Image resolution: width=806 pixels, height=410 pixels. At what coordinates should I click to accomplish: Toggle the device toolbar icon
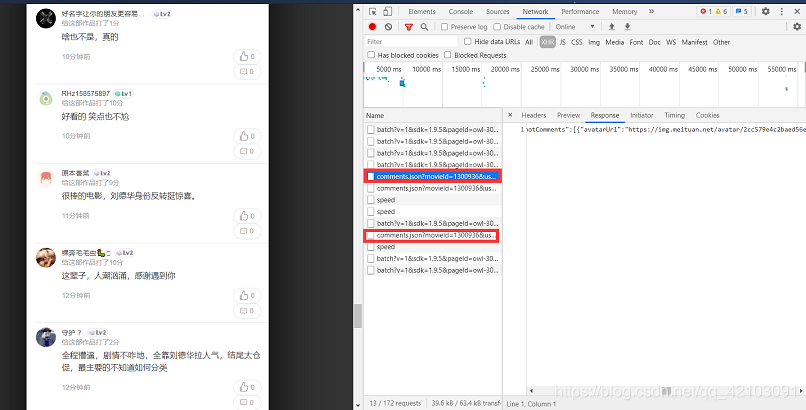coord(388,11)
